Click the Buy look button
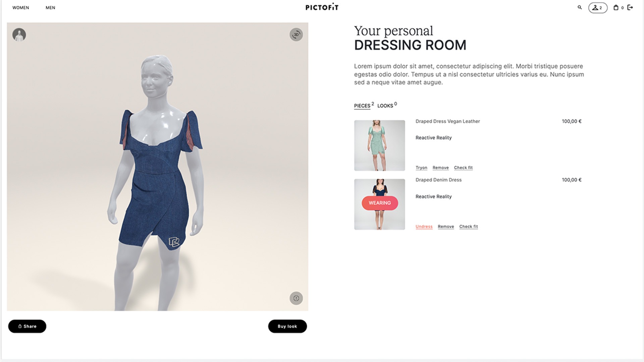This screenshot has width=644, height=362. pos(287,326)
